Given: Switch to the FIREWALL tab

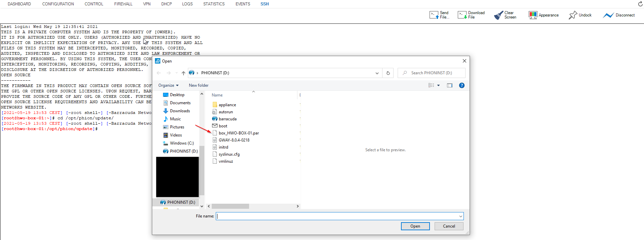Looking at the screenshot, I should pos(123,4).
